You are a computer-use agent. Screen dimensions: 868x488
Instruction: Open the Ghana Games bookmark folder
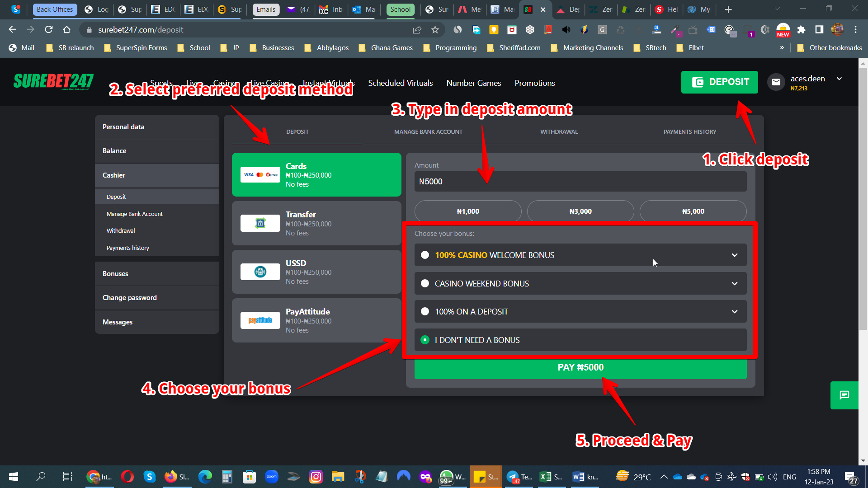[x=386, y=47]
